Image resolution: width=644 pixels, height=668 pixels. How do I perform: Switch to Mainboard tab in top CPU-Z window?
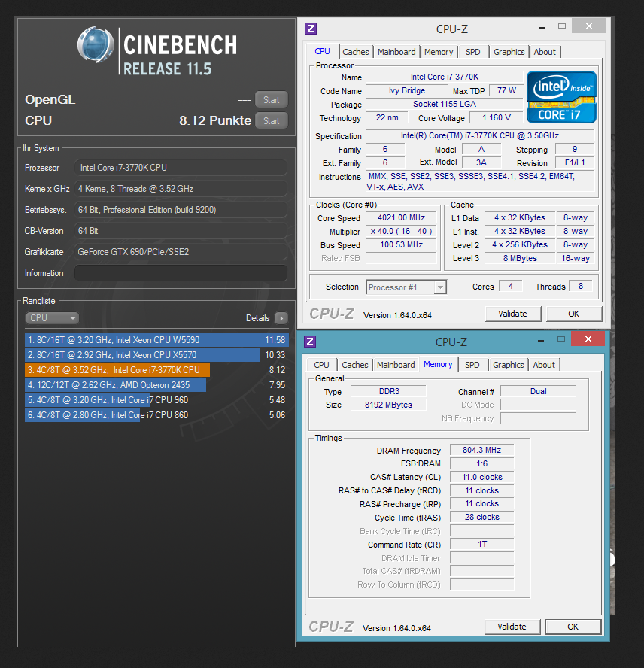[x=396, y=52]
